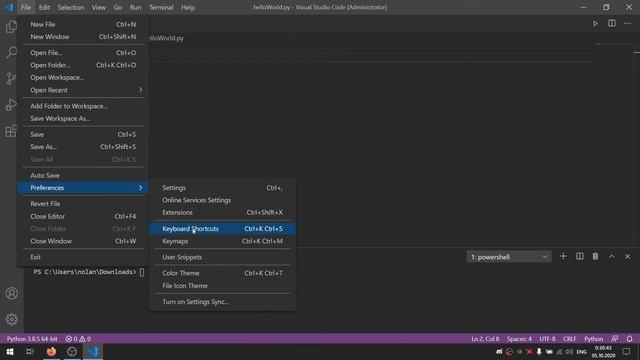This screenshot has height=360, width=640.
Task: Select Close Editor entry
Action: (x=83, y=216)
